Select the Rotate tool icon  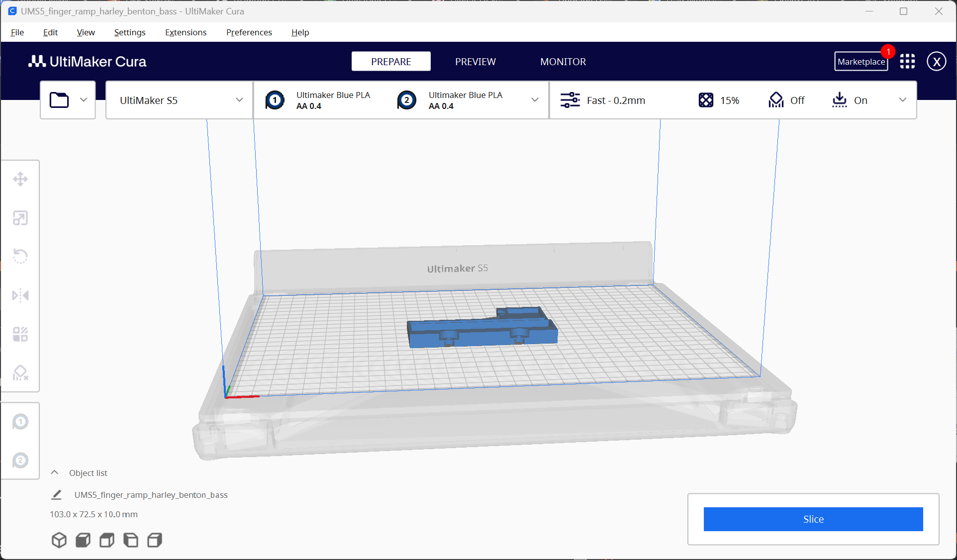[x=20, y=256]
